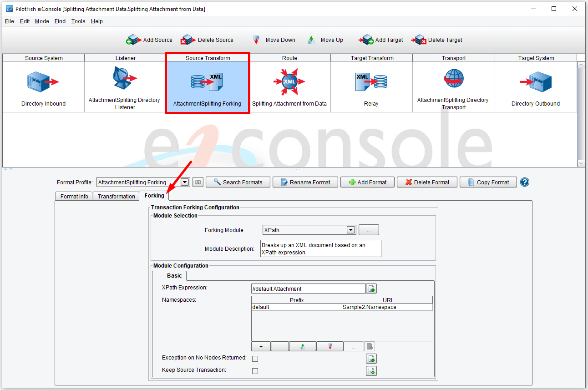Click the Add Target toolbar button
The image size is (588, 390).
(381, 40)
